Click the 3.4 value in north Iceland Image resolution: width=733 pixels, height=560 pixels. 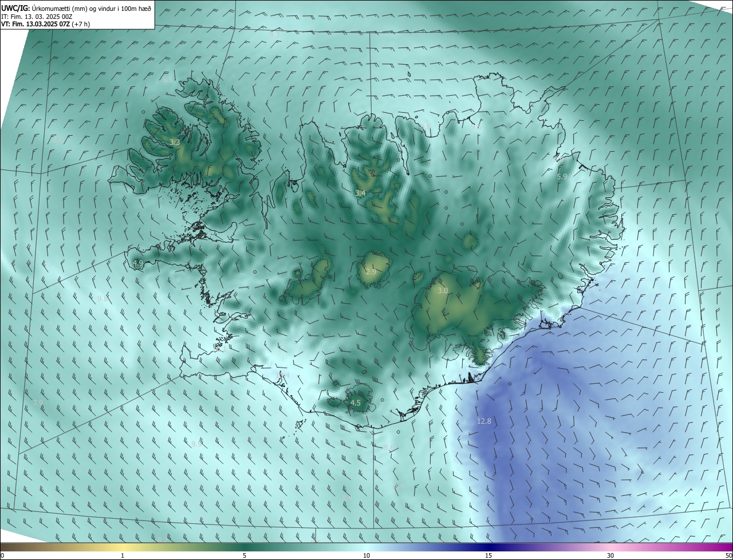[x=360, y=194]
